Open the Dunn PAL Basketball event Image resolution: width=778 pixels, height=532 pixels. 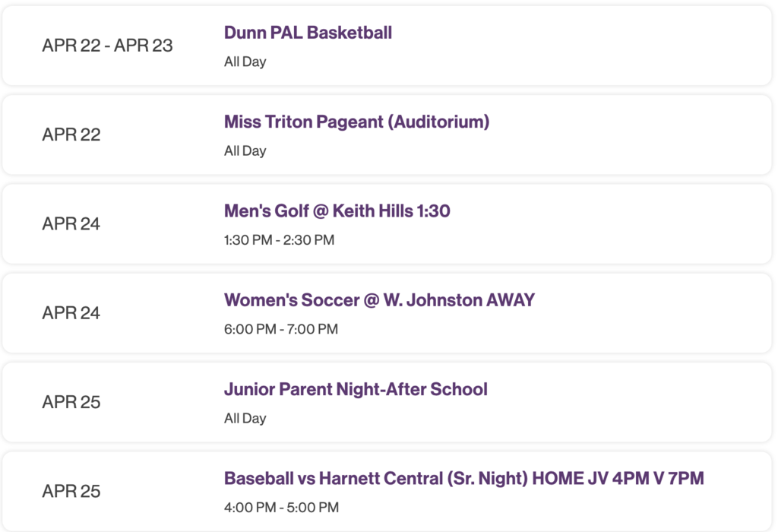[308, 33]
